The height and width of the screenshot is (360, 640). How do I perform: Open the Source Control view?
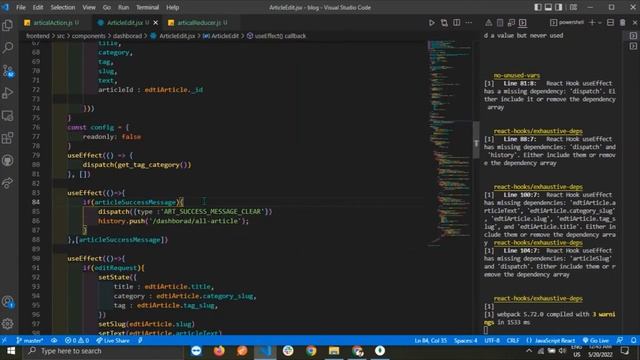click(8, 71)
